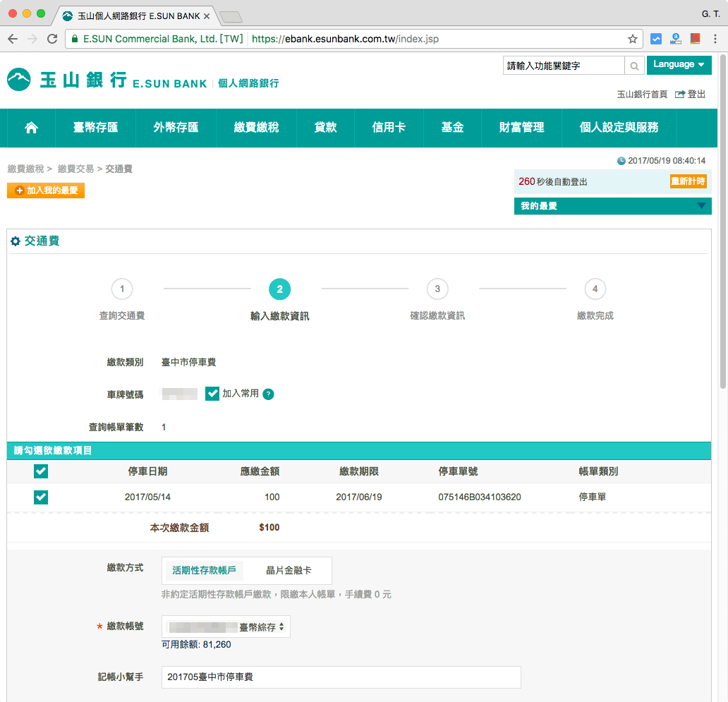Click the gear icon beside 交通費 heading

point(16,241)
